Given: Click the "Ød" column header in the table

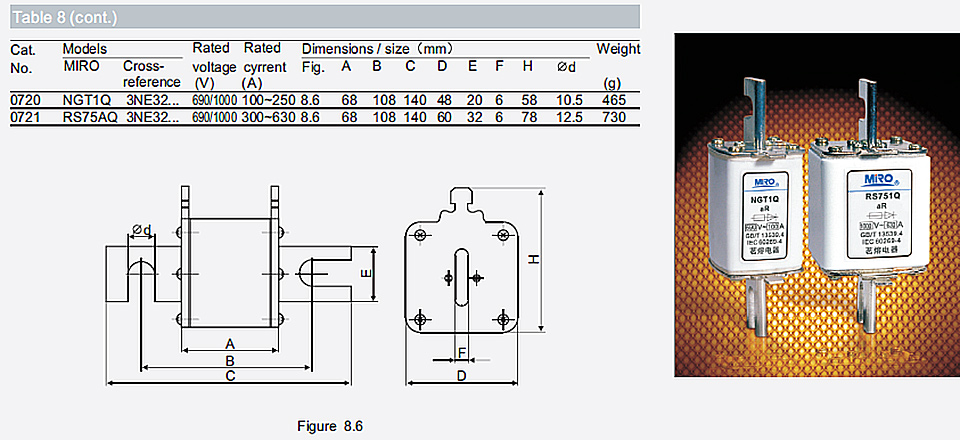Looking at the screenshot, I should click(566, 67).
